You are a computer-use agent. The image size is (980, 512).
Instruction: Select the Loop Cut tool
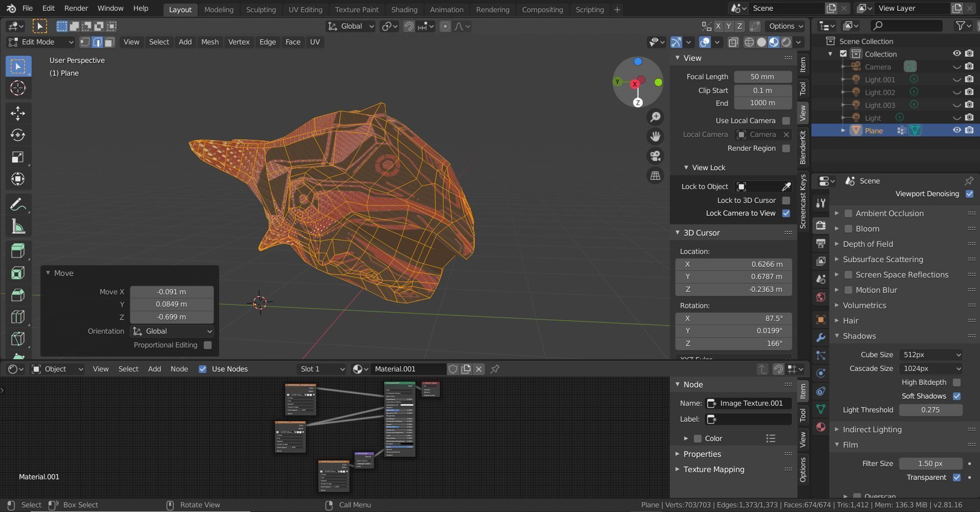click(18, 317)
